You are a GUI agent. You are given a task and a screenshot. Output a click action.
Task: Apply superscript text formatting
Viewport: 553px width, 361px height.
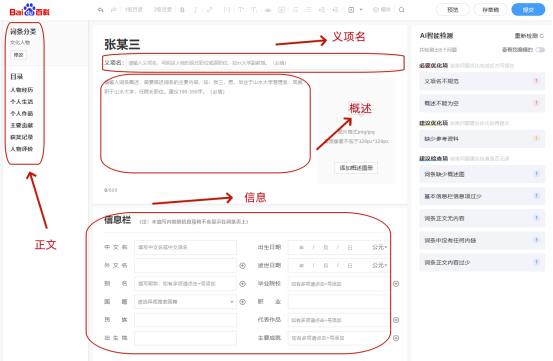pyautogui.click(x=241, y=10)
